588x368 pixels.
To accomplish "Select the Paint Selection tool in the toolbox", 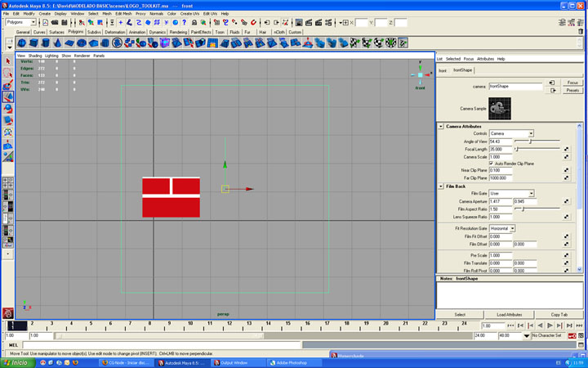I will (8, 85).
